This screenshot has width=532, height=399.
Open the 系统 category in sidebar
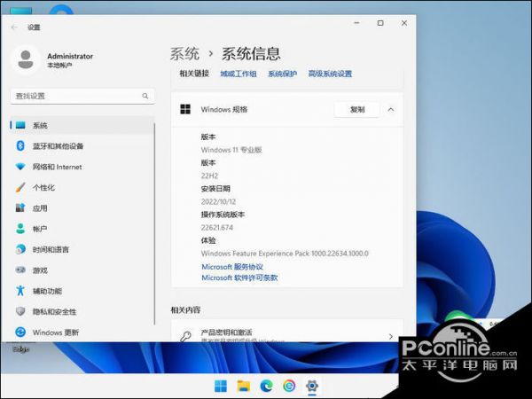pos(82,126)
